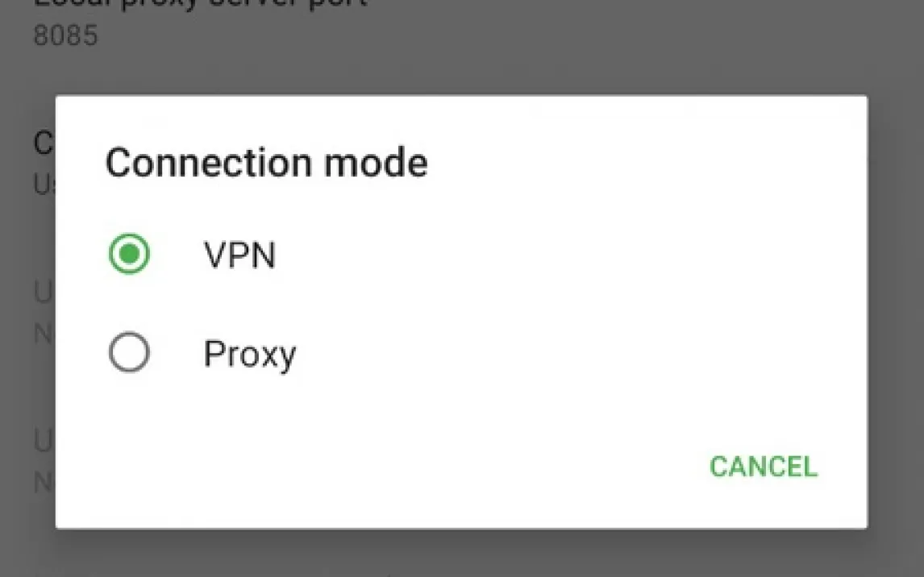Tap the 8085 port value behind dialog

[65, 36]
